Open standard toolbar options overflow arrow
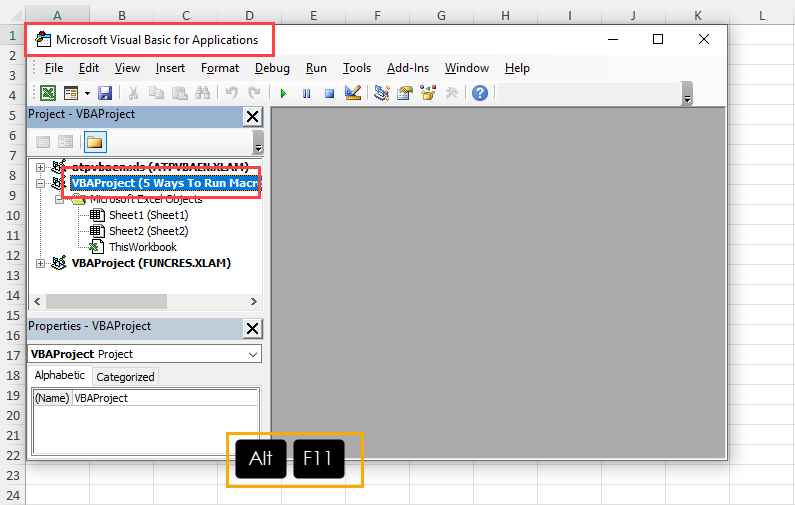 point(688,94)
